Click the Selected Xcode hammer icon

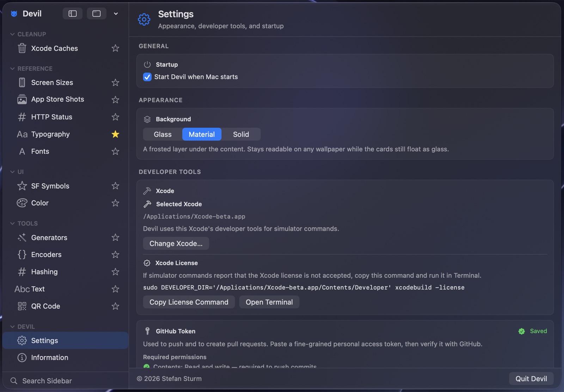coord(147,204)
